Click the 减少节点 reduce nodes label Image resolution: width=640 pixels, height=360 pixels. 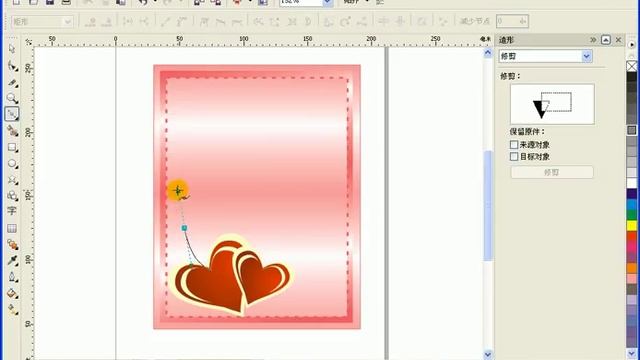click(x=475, y=21)
